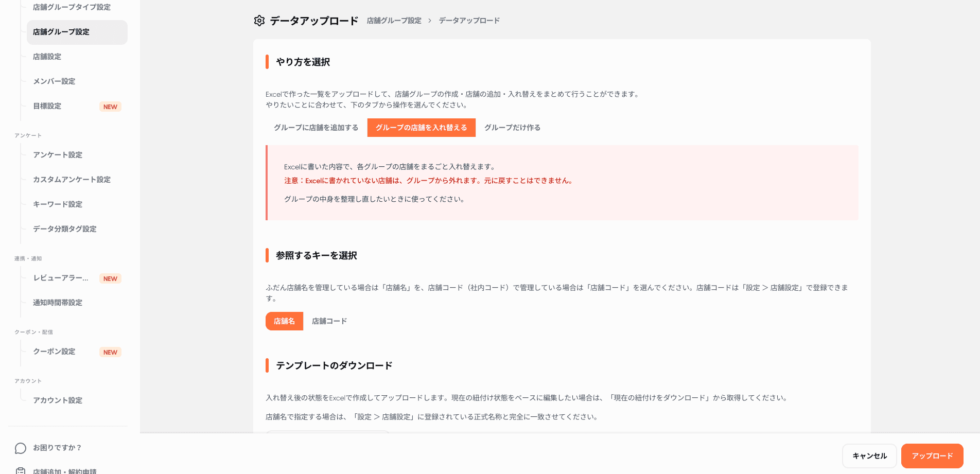Select the グループの店舗を入れ替える tab
This screenshot has width=980, height=474.
click(x=422, y=128)
